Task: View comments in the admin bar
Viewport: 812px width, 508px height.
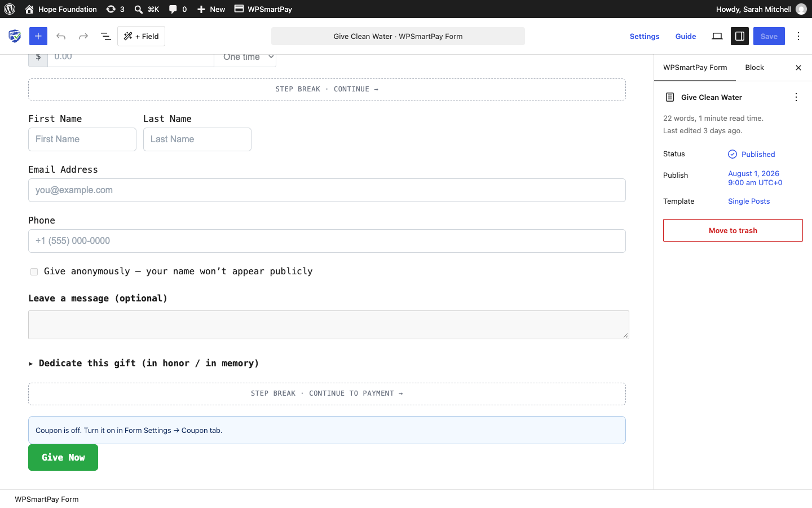Action: click(x=178, y=9)
